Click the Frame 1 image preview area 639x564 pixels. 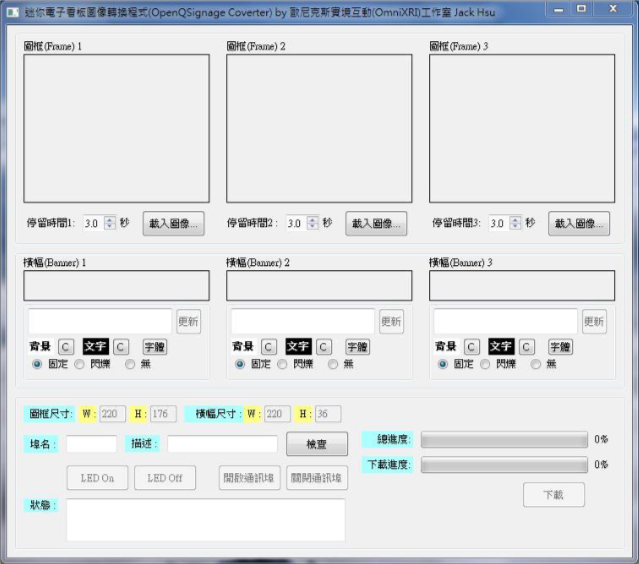(x=117, y=128)
